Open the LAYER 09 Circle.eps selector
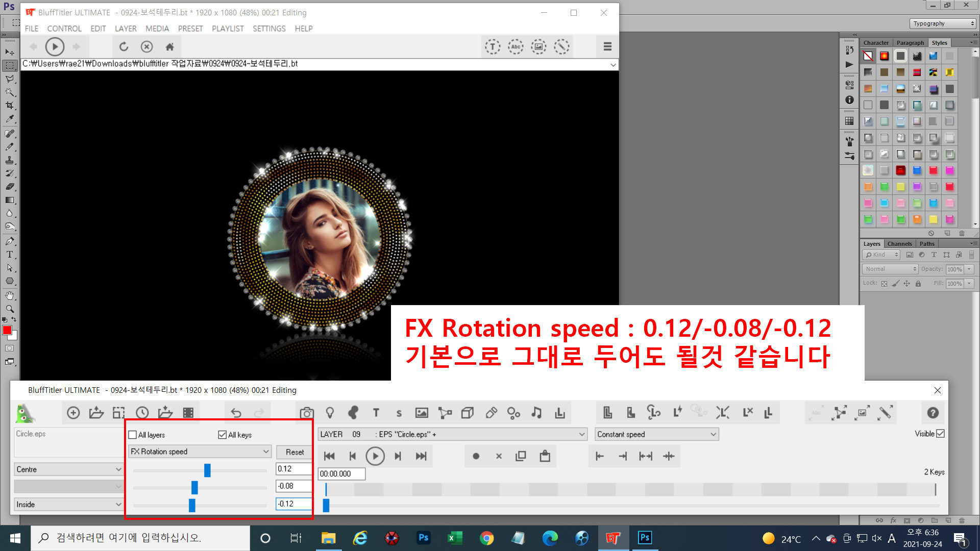 click(452, 434)
